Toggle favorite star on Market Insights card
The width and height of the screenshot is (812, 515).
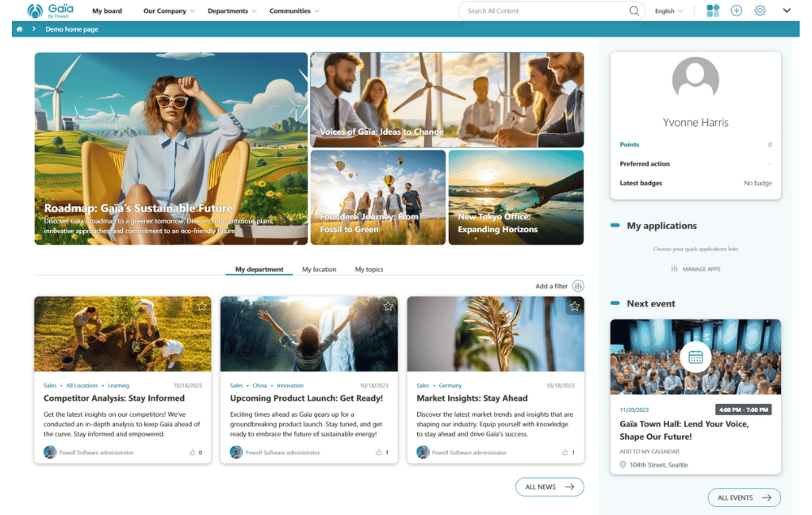point(575,306)
